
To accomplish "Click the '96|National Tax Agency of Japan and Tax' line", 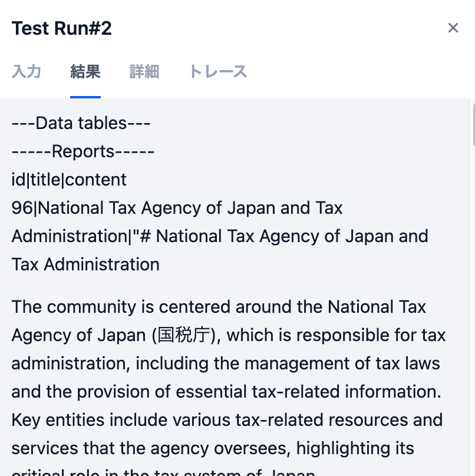I will (x=177, y=208).
